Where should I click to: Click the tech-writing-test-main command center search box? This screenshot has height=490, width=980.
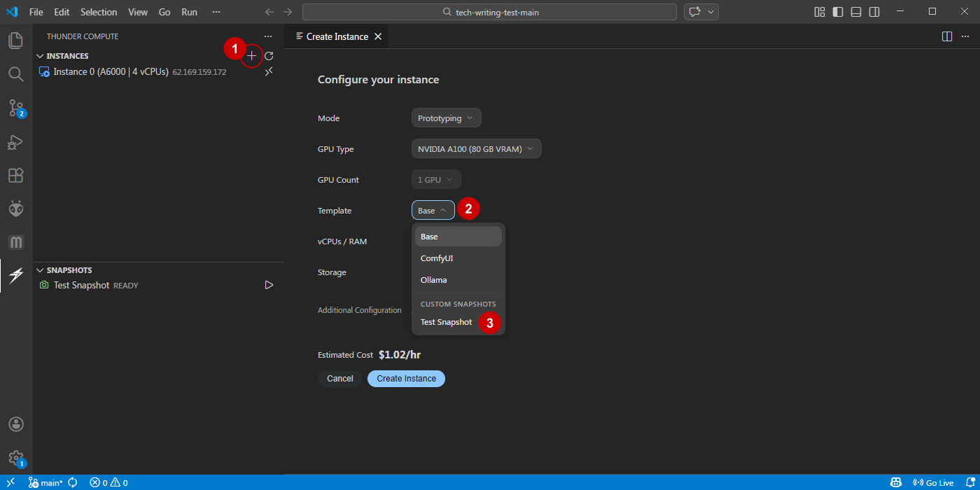click(x=490, y=12)
